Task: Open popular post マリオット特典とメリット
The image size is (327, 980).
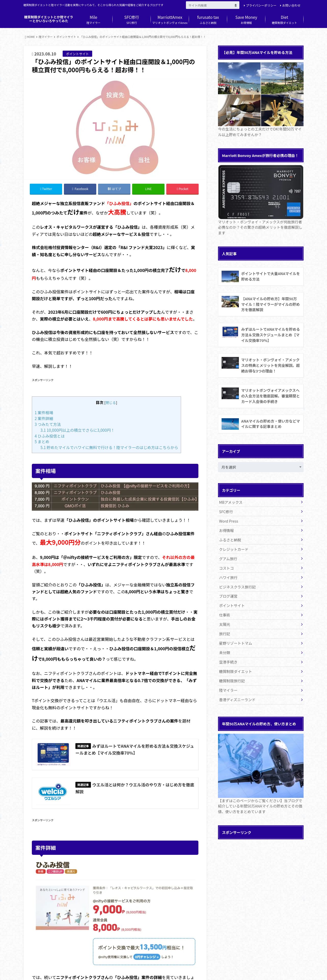Action: 260,365
